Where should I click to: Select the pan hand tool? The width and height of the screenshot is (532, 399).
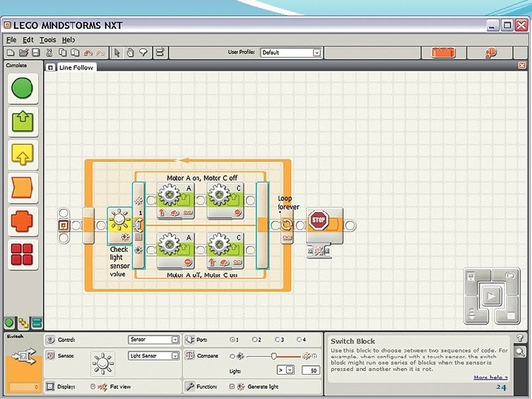(x=129, y=52)
